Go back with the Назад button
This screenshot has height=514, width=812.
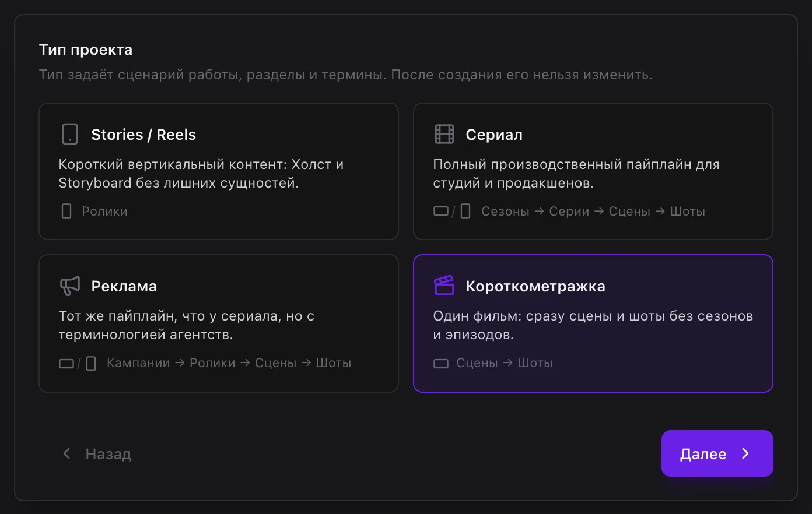click(x=97, y=454)
